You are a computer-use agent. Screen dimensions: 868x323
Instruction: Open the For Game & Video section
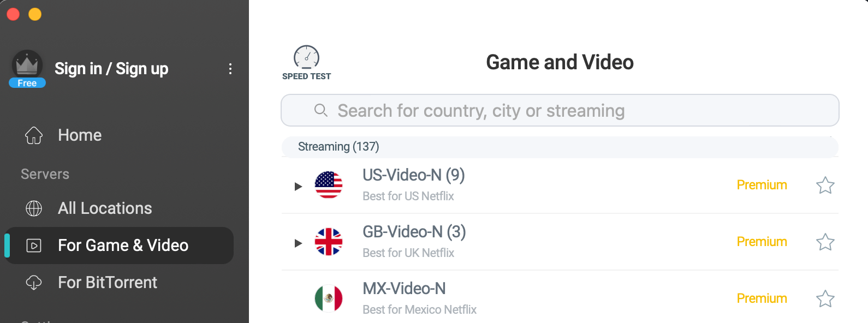point(119,246)
